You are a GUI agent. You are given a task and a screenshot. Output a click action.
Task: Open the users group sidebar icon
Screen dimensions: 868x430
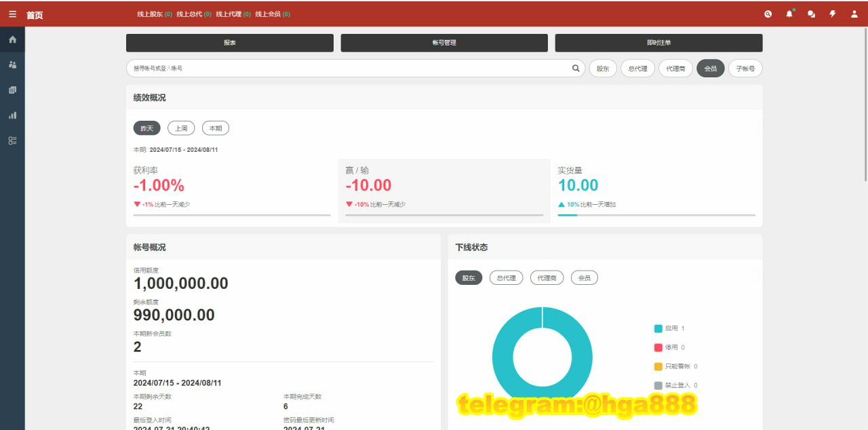[x=12, y=65]
